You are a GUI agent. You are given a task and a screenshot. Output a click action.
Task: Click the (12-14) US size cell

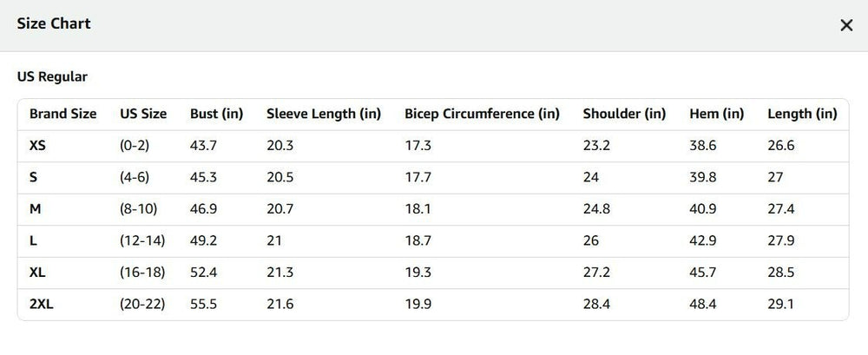click(142, 240)
